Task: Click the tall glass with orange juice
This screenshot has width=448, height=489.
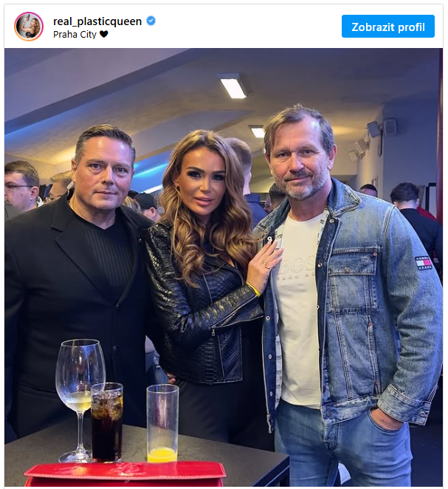Action: pyautogui.click(x=162, y=423)
